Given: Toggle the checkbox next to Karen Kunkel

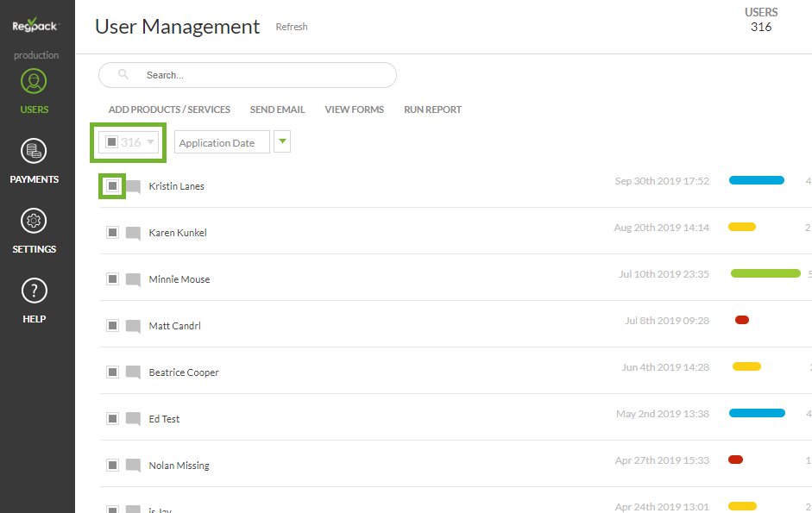Looking at the screenshot, I should 112,233.
